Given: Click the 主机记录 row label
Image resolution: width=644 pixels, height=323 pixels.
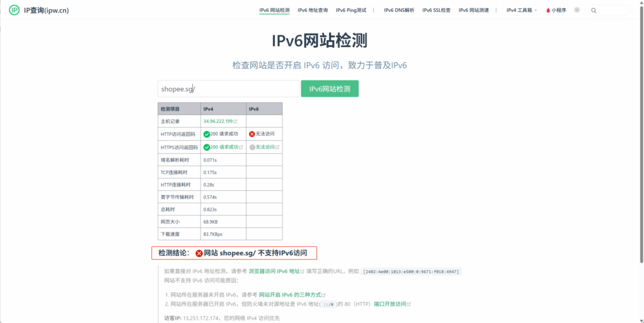Looking at the screenshot, I should (170, 121).
